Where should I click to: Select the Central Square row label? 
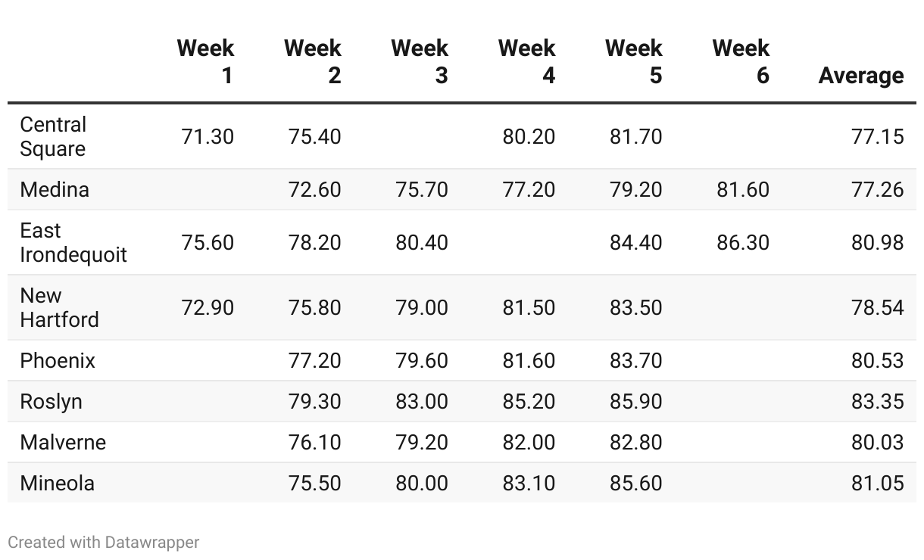(x=53, y=136)
